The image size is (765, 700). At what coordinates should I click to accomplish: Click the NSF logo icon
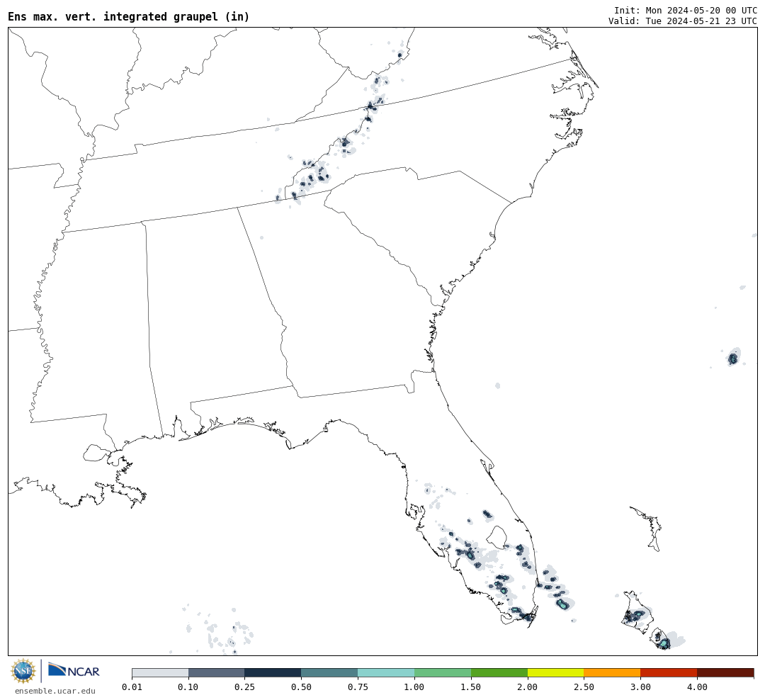pyautogui.click(x=23, y=671)
